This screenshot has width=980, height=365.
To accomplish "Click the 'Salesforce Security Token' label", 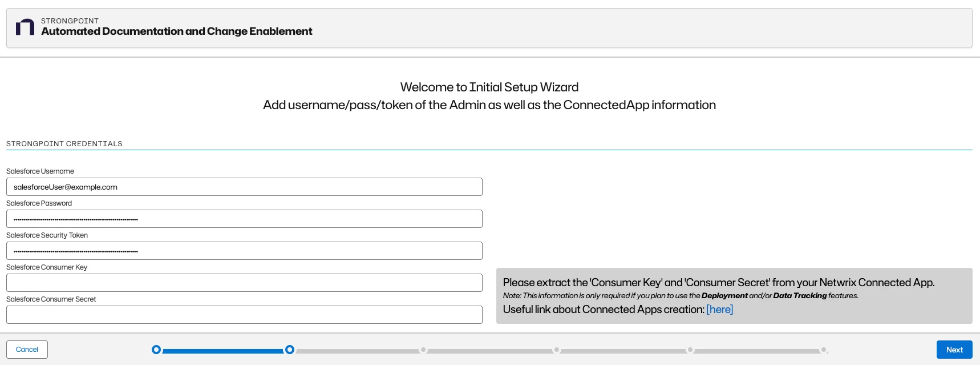I will [47, 235].
